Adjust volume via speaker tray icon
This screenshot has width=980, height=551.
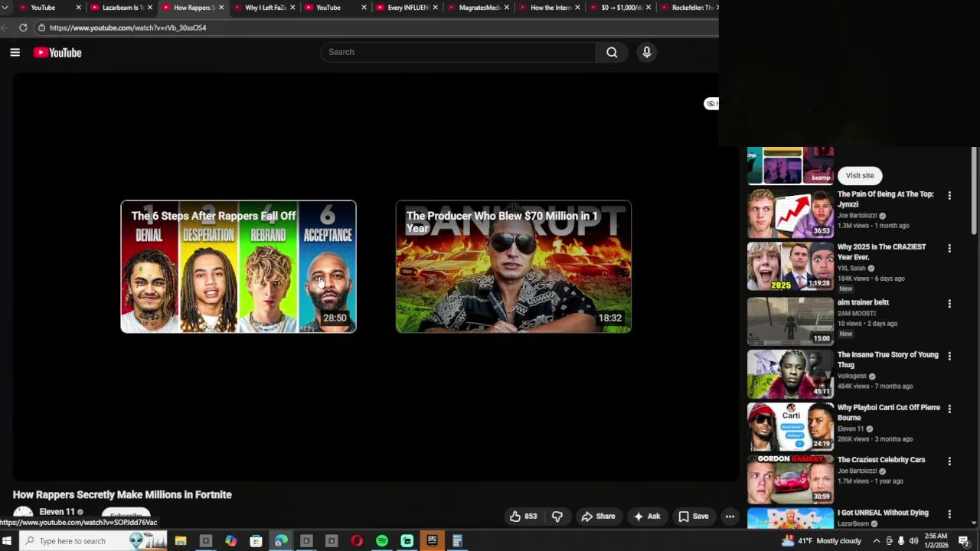tap(913, 541)
